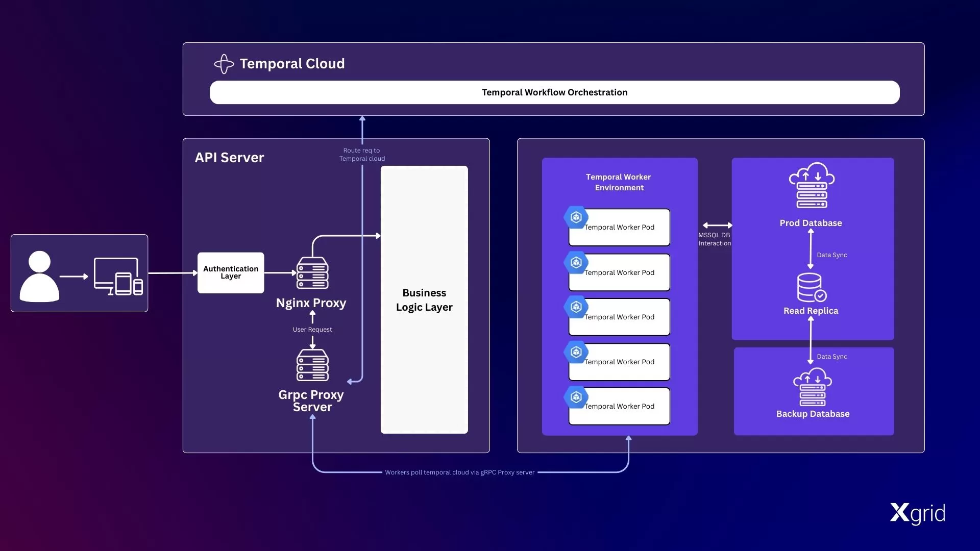
Task: Click the Grpc Proxy Server icon
Action: (x=312, y=365)
